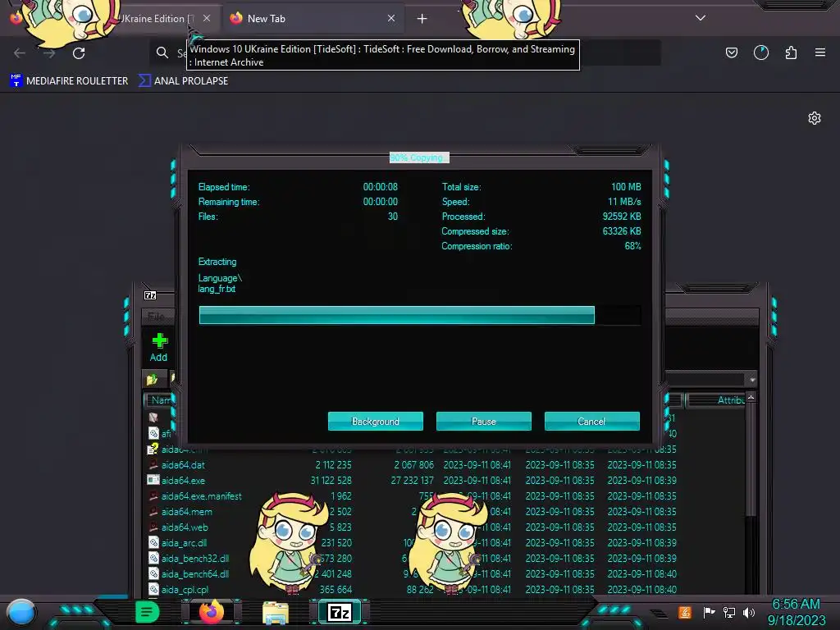Image resolution: width=840 pixels, height=630 pixels.
Task: Pause the extraction
Action: point(484,421)
